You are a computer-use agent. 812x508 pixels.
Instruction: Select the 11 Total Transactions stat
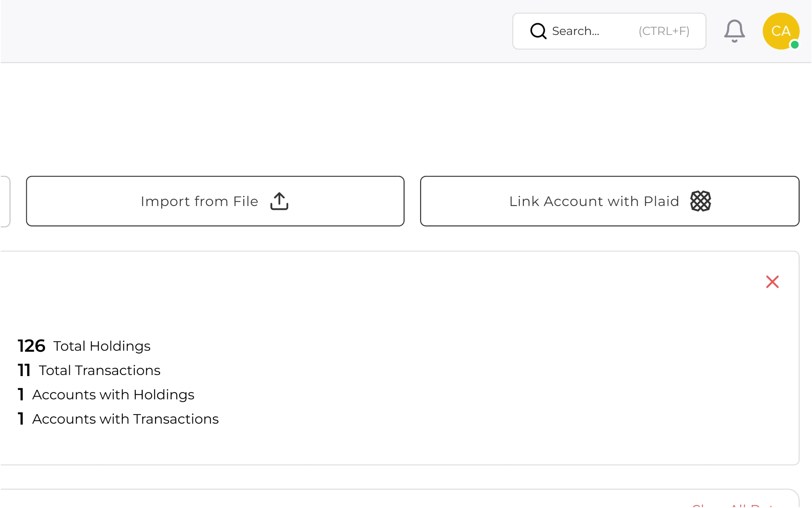pyautogui.click(x=89, y=370)
